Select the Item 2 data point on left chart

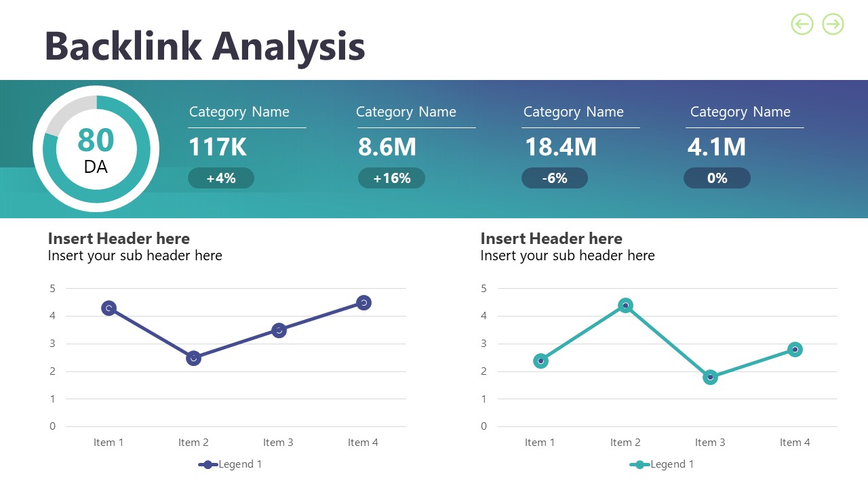[x=193, y=357]
